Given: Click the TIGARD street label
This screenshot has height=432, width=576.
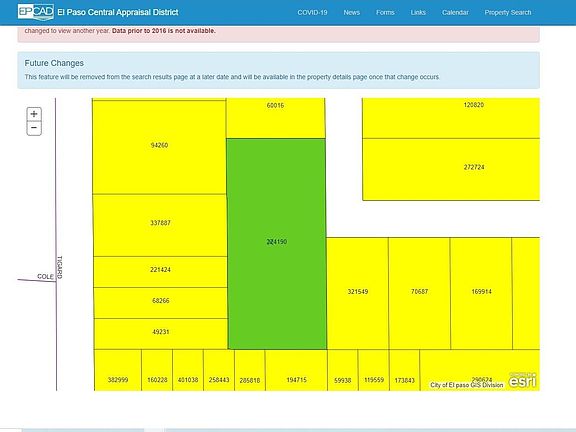Looking at the screenshot, I should pyautogui.click(x=60, y=267).
